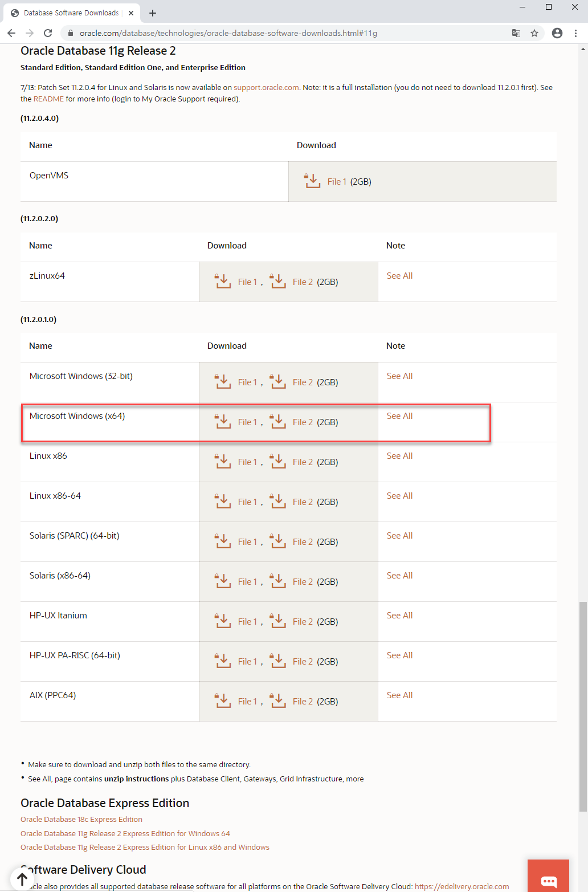Viewport: 588px width, 892px height.
Task: Click Windows (32-bit) File 2 download icon
Action: pos(277,381)
